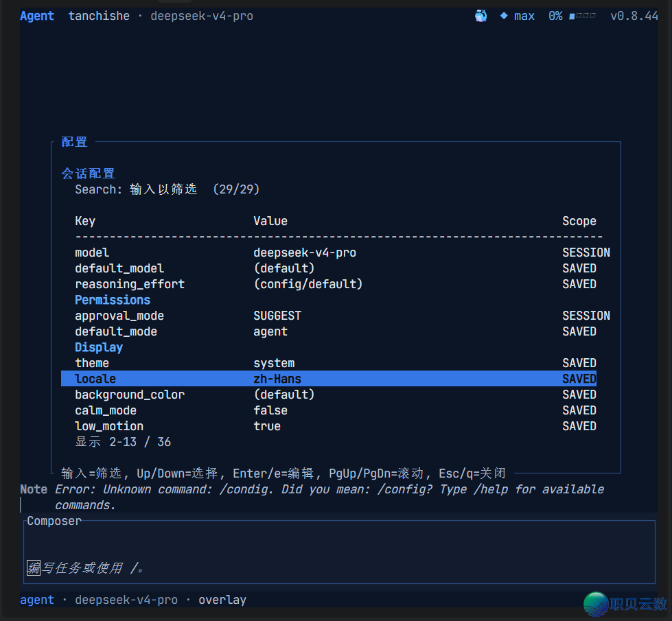Click the overlay status bar entry

[x=222, y=600]
